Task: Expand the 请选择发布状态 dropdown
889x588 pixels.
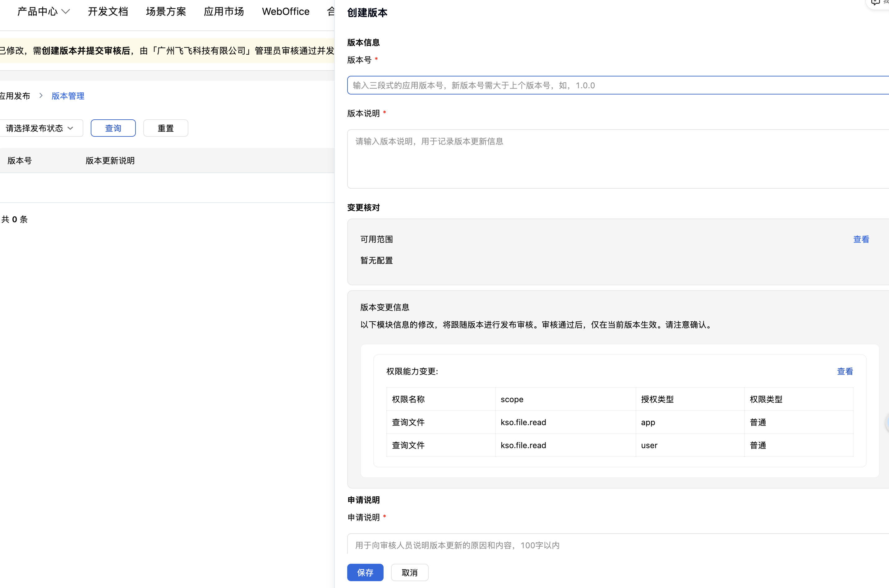Action: [x=40, y=128]
